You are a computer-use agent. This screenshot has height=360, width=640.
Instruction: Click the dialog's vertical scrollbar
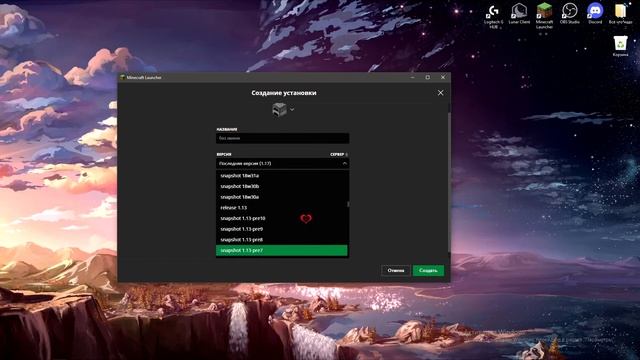coord(449,183)
